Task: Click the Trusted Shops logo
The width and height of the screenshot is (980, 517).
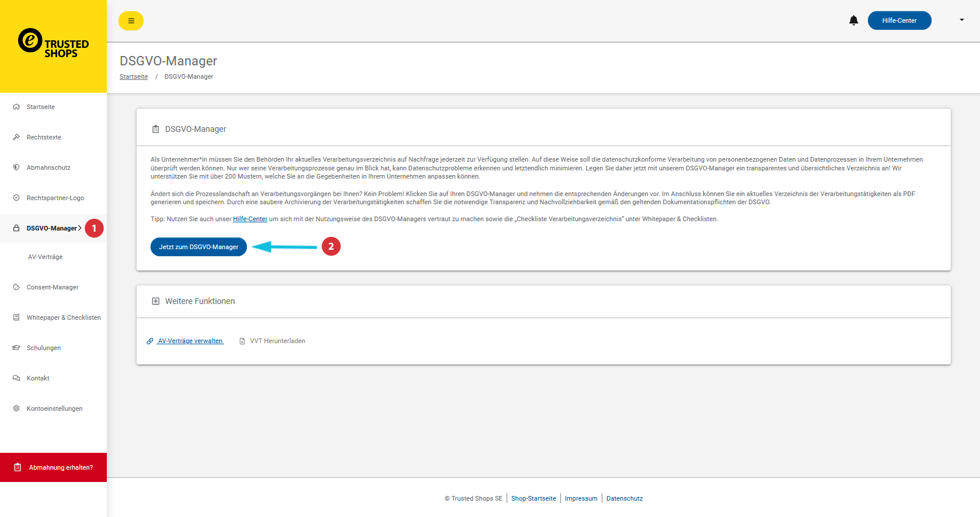Action: [x=53, y=44]
